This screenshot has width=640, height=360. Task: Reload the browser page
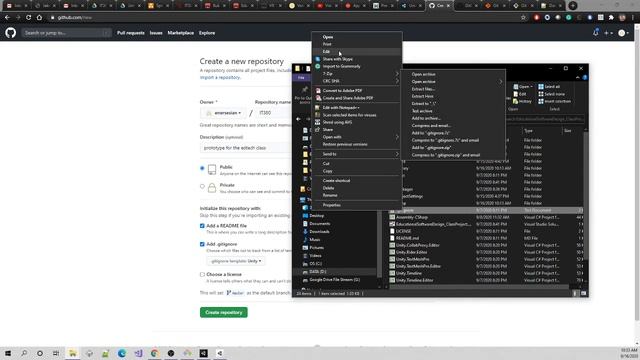(28, 18)
